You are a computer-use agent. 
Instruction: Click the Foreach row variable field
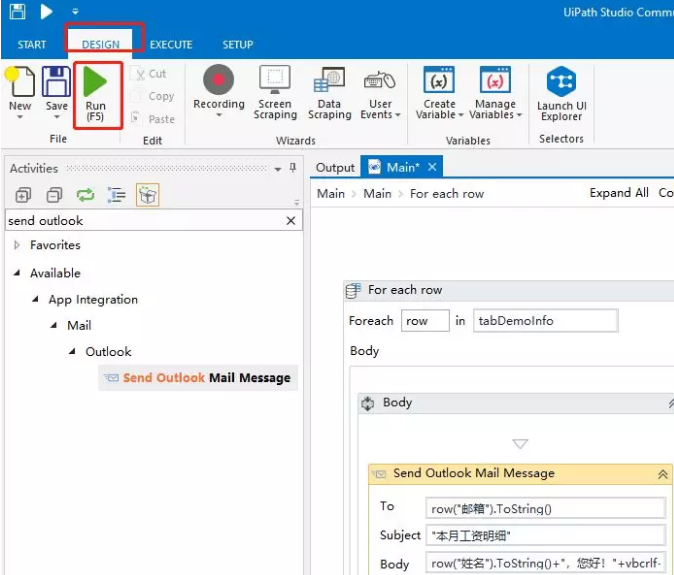[425, 321]
